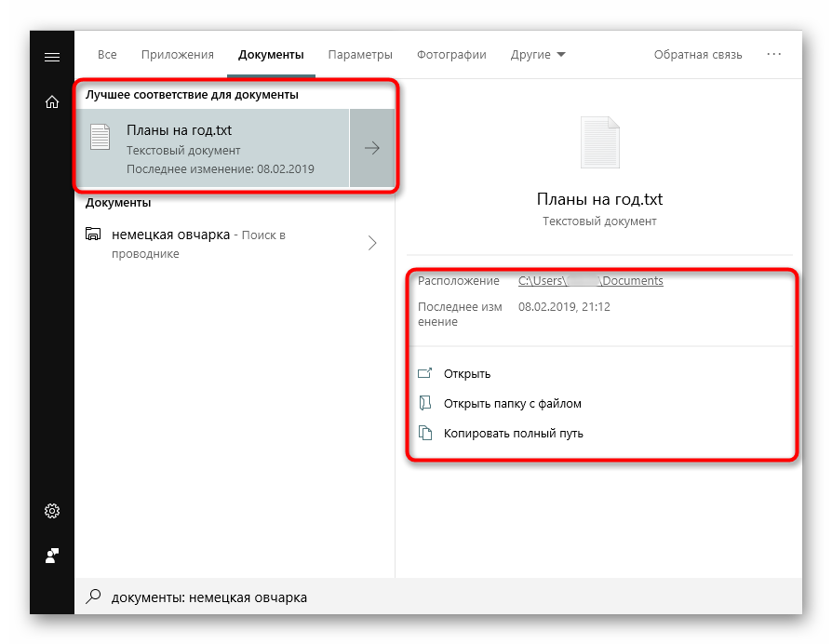Click the open folder icon beside Открыть папку с файлом
Image resolution: width=832 pixels, height=644 pixels.
click(x=425, y=403)
